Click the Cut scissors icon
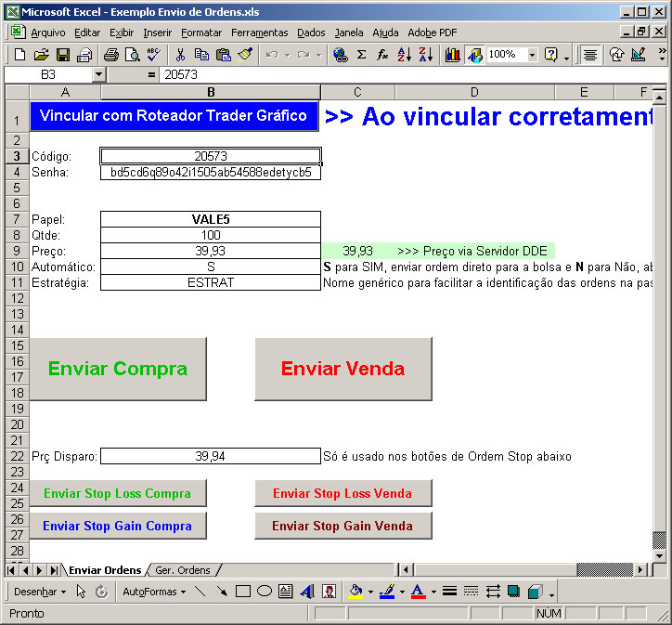Image resolution: width=672 pixels, height=625 pixels. (180, 55)
